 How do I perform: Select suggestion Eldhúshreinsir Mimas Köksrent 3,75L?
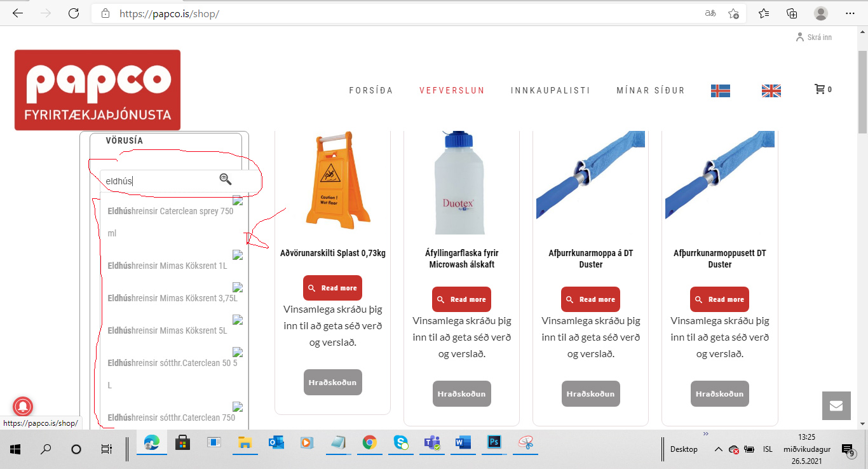[x=172, y=298]
